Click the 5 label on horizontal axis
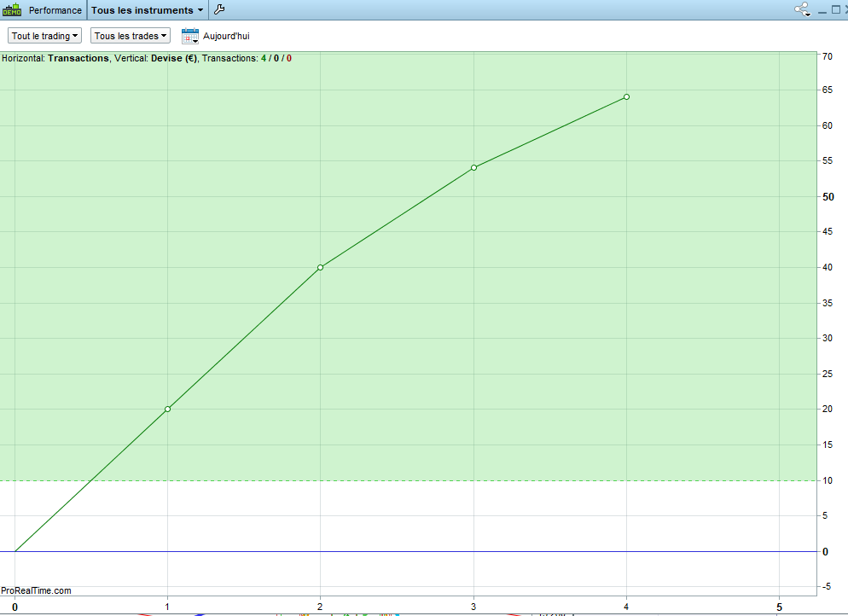The height and width of the screenshot is (616, 848). tap(779, 607)
